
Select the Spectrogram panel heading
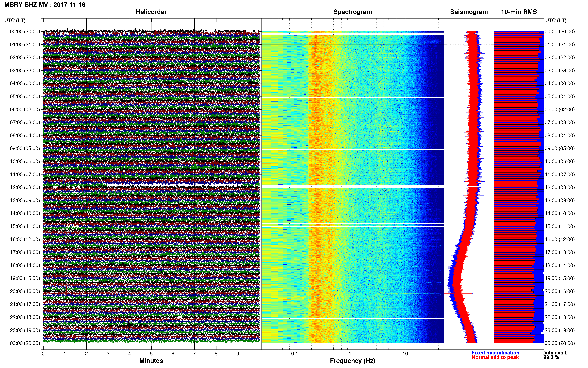point(352,12)
